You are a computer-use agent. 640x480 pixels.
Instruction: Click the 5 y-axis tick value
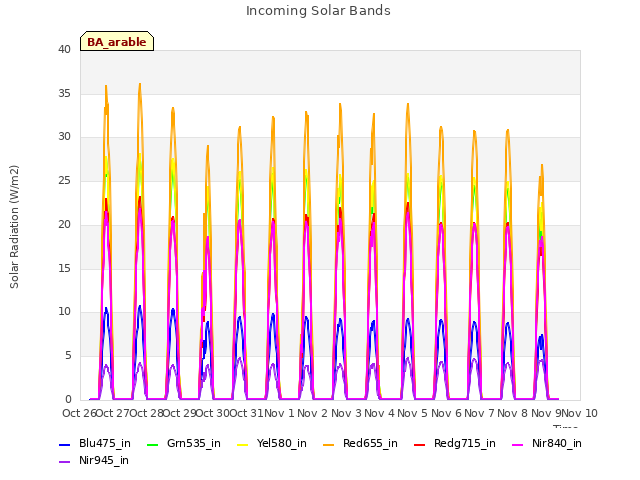click(68, 356)
